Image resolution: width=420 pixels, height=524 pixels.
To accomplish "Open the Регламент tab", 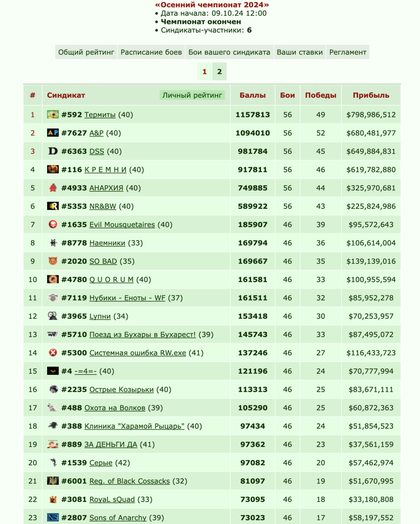I will (348, 52).
